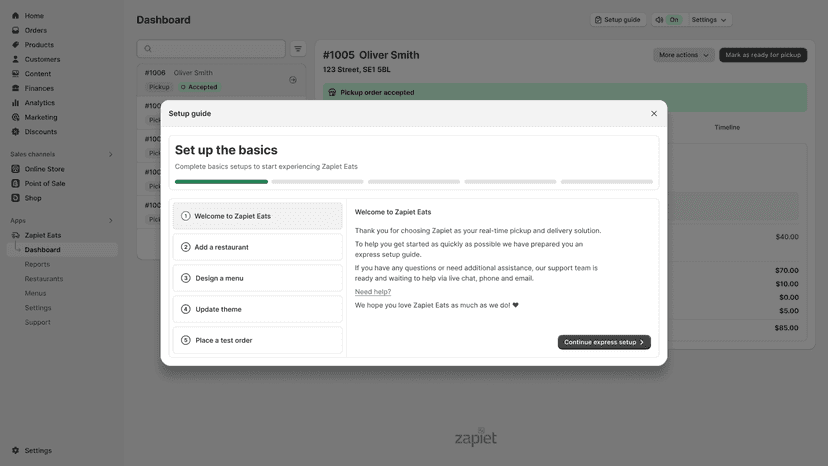This screenshot has height=466, width=828.
Task: Close the Setup guide dialog
Action: point(654,114)
